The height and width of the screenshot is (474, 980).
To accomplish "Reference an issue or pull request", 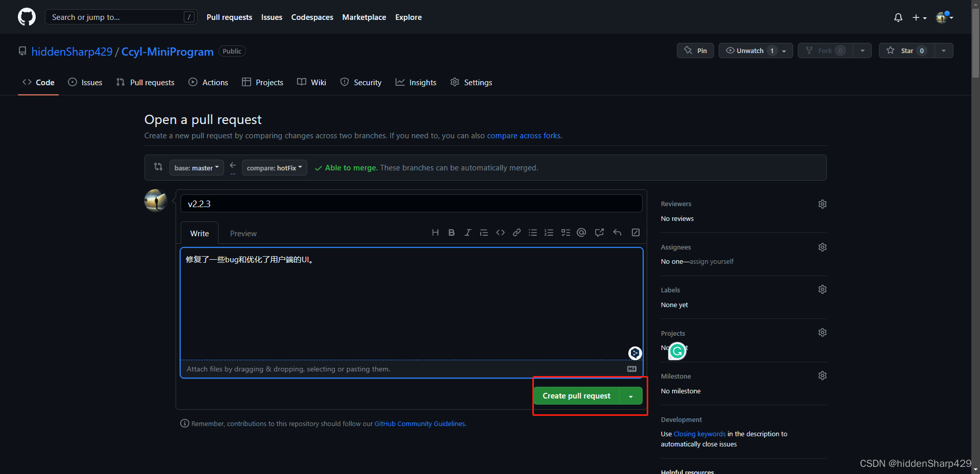I will 599,233.
